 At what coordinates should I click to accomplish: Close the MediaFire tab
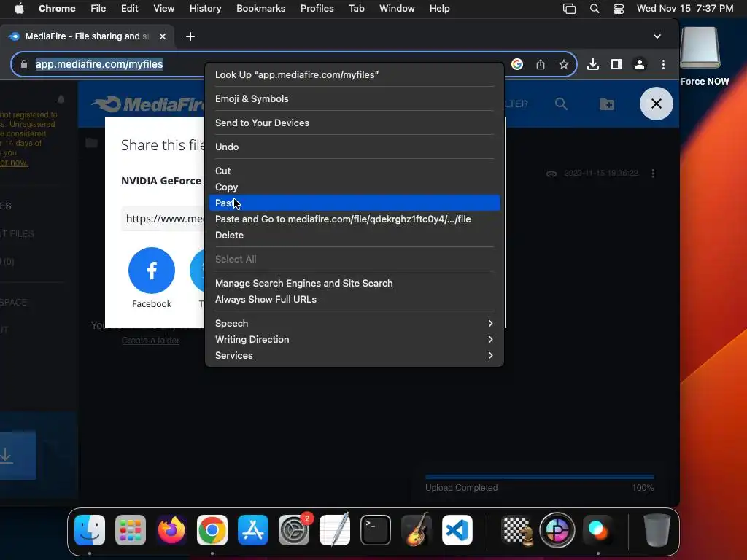[x=163, y=36]
